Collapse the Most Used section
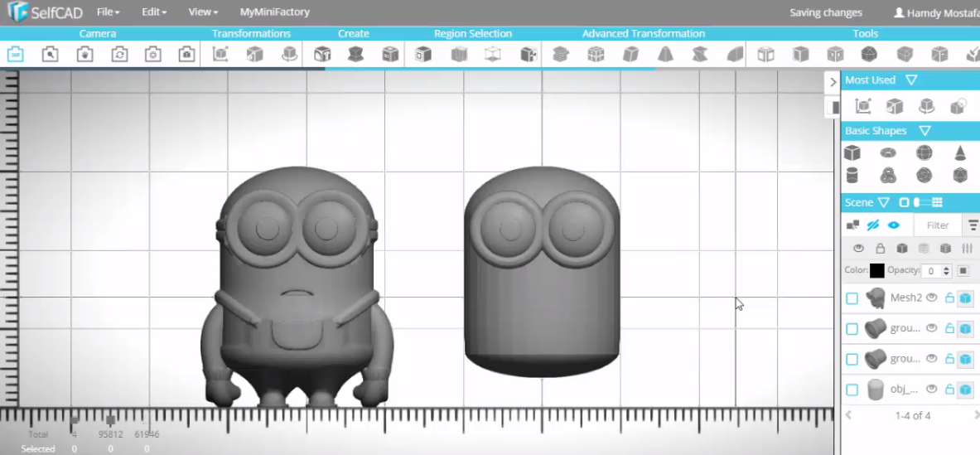 [x=911, y=80]
